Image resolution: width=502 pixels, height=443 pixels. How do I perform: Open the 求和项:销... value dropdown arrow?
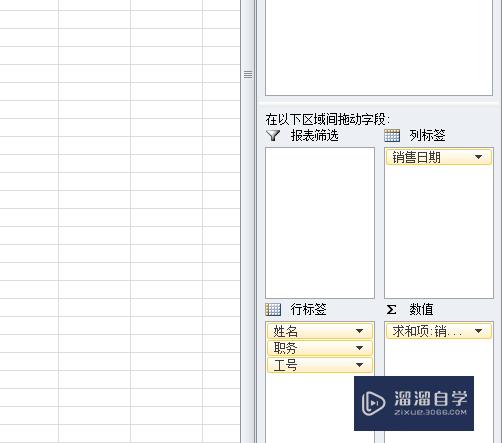478,331
